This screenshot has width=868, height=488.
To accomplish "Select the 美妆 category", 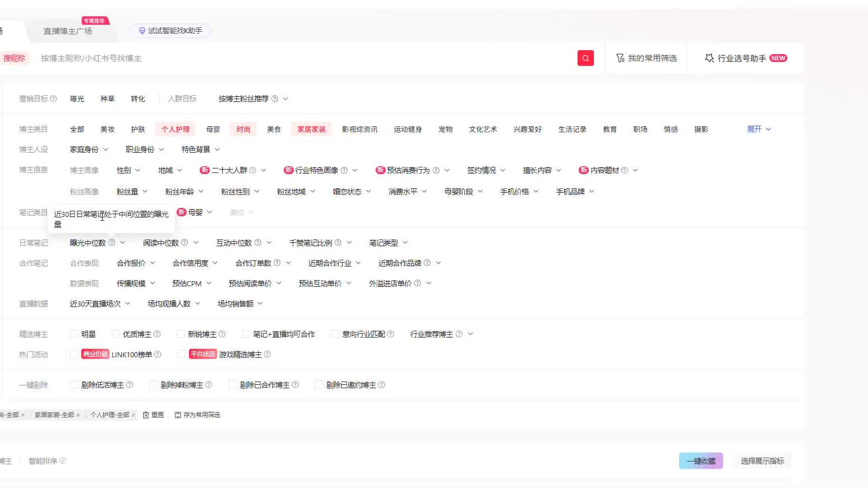I will 108,129.
